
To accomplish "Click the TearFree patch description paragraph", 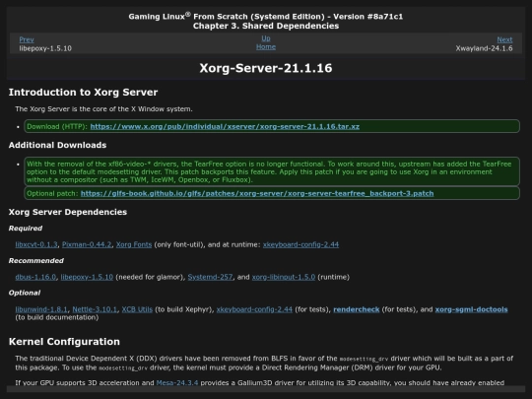I will click(272, 171).
